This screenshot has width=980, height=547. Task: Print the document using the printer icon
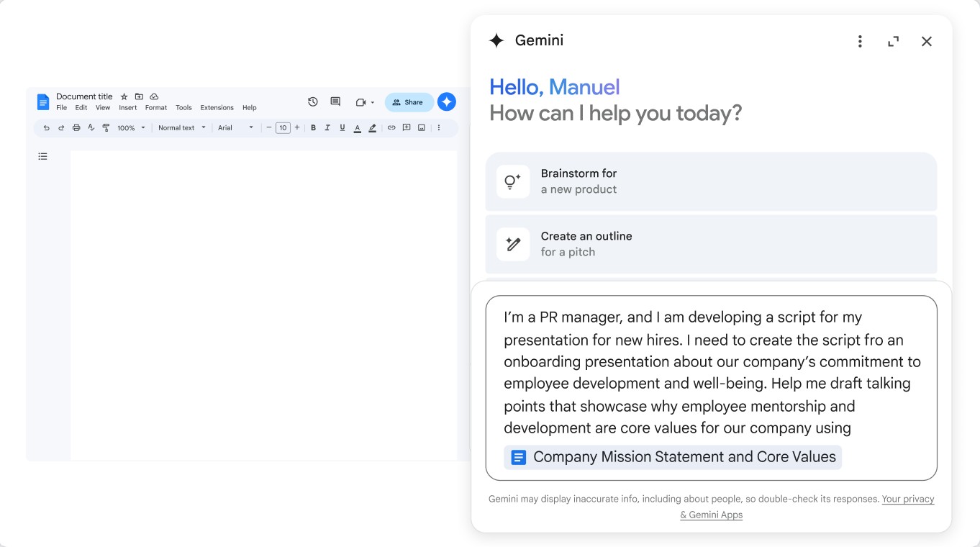[x=76, y=128]
